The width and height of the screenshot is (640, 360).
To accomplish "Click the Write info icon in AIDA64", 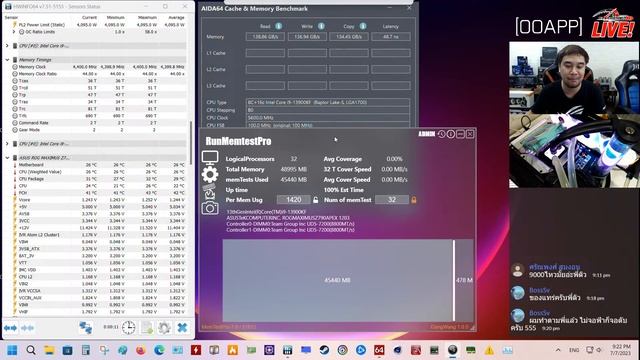I will (321, 26).
